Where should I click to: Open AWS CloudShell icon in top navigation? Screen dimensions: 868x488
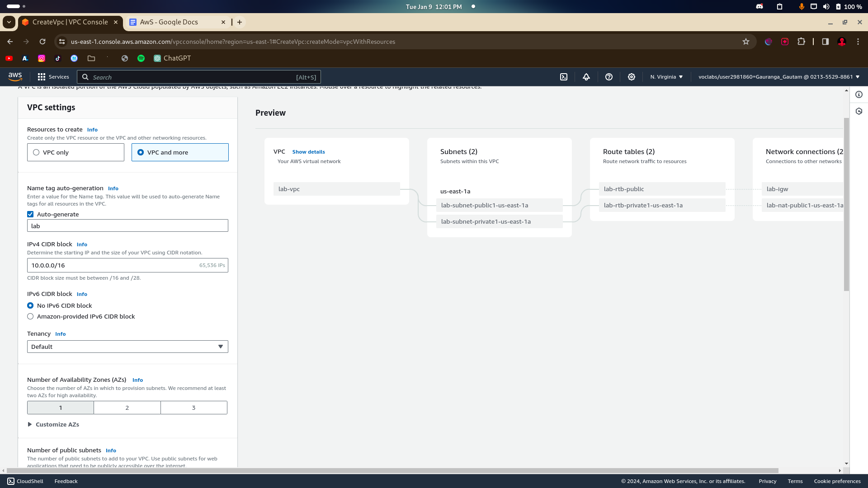(564, 77)
